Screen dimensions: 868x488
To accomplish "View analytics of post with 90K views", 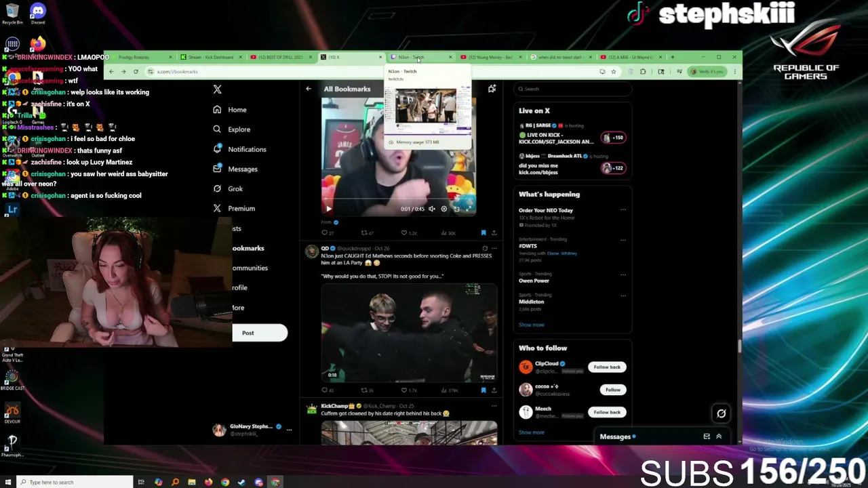I will tap(448, 233).
